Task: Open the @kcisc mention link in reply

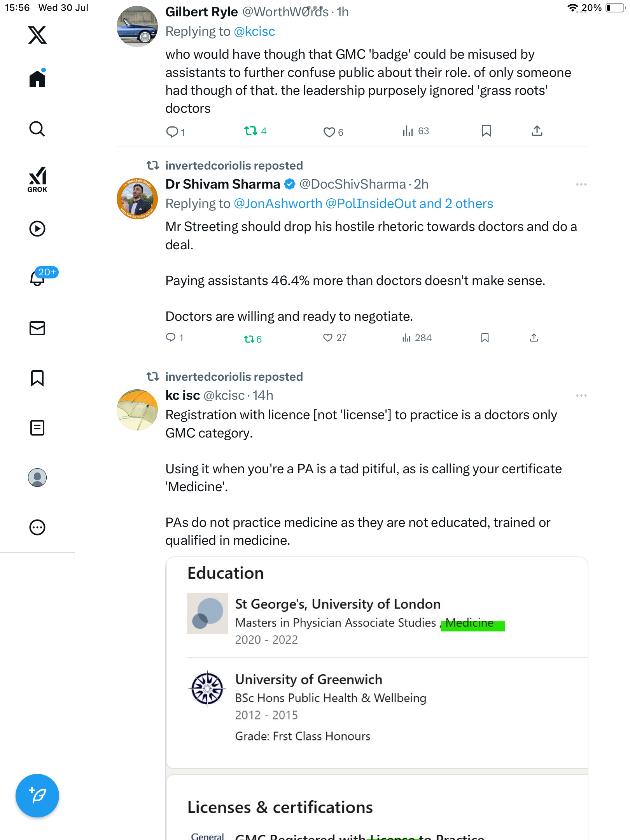Action: tap(254, 31)
